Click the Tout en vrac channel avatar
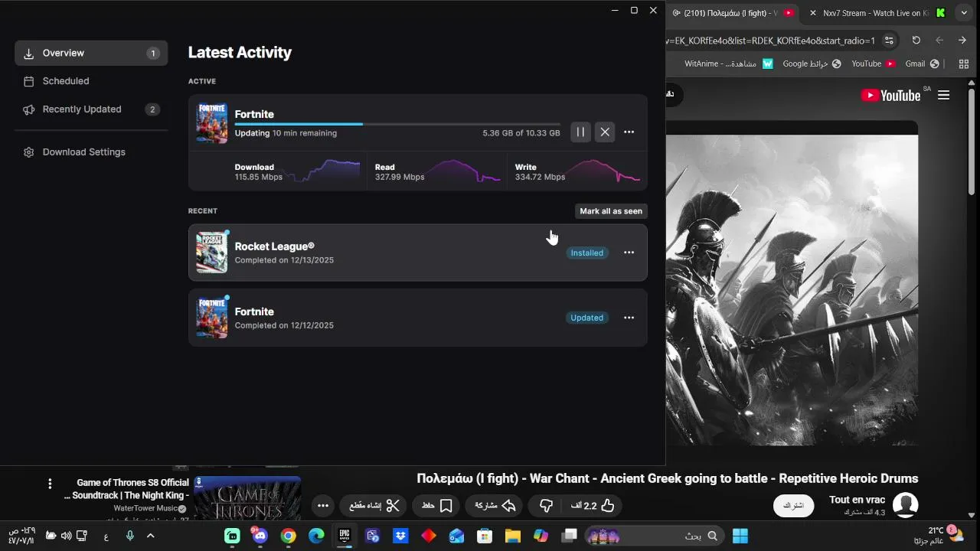 pos(906,506)
